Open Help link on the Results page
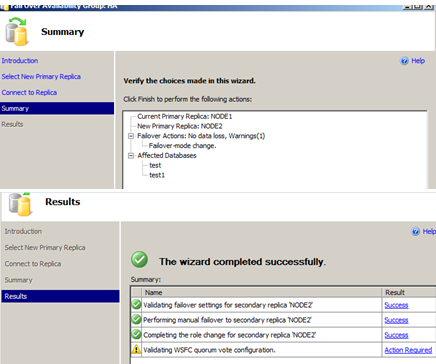This screenshot has height=364, width=436. click(429, 231)
